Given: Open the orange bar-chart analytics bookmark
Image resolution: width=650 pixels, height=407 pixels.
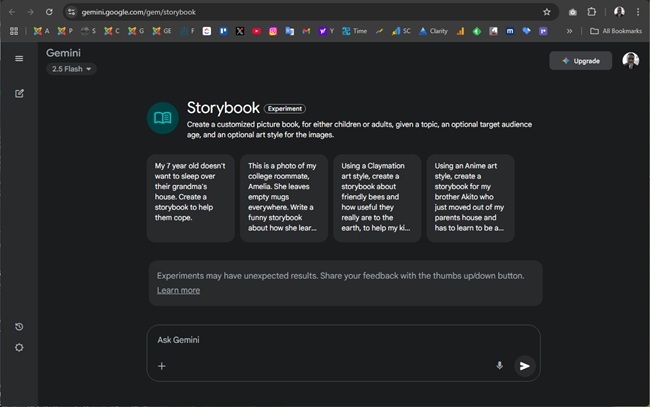Looking at the screenshot, I should [461, 31].
